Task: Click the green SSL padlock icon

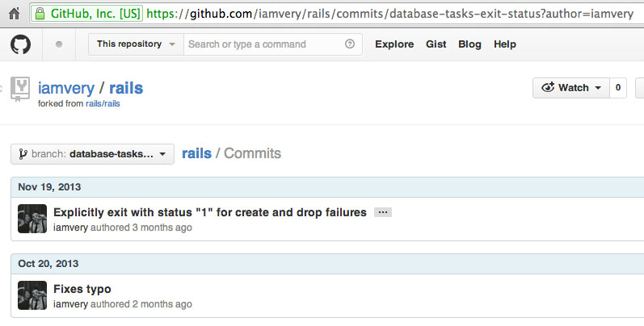Action: [40, 14]
